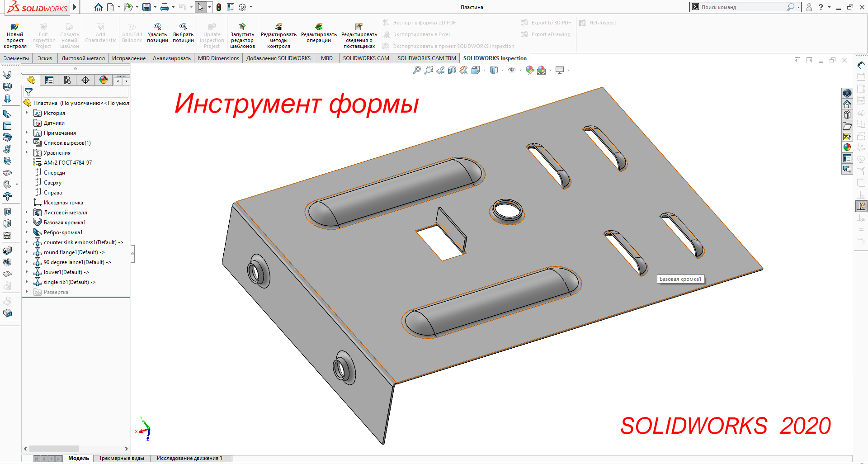
Task: Open the Анализировать tab
Action: pos(172,58)
